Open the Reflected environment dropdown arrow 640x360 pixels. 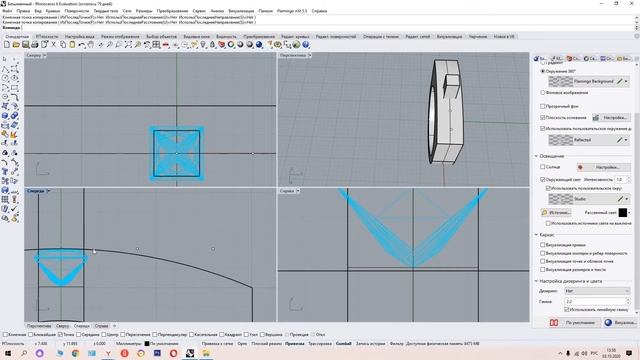(x=627, y=140)
